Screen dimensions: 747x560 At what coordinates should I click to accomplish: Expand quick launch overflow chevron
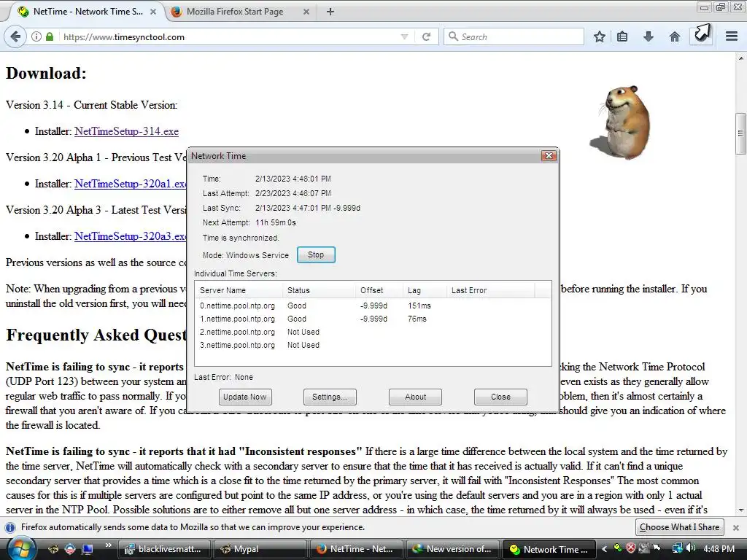pyautogui.click(x=108, y=545)
